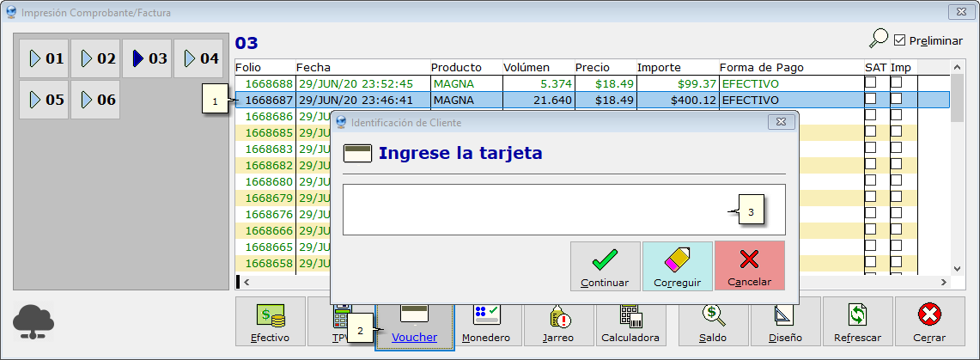Click the Efectivo cash payment button
980x360 pixels.
pyautogui.click(x=271, y=322)
